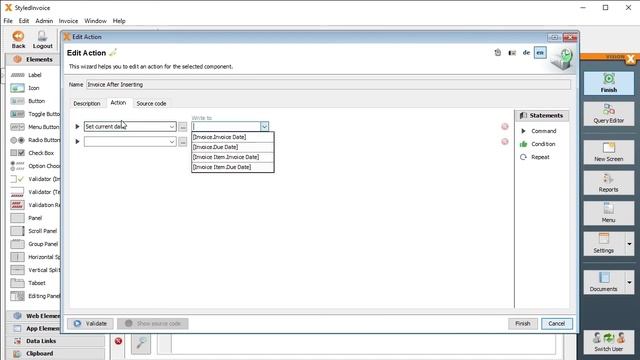Expand the Data Links section

tap(55, 341)
